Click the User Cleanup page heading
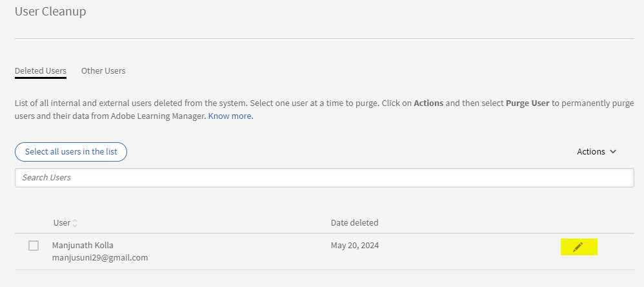Viewport: 644px width, 287px height. point(50,12)
